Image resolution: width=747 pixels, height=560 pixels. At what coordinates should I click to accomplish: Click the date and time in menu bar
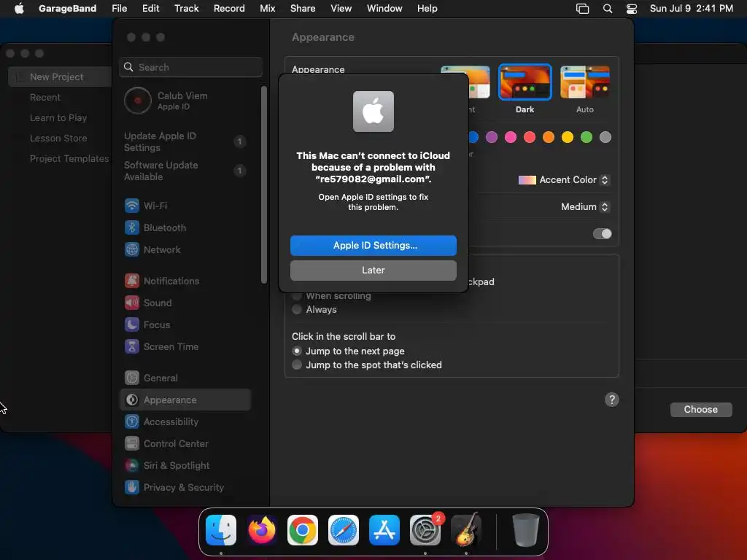click(692, 9)
